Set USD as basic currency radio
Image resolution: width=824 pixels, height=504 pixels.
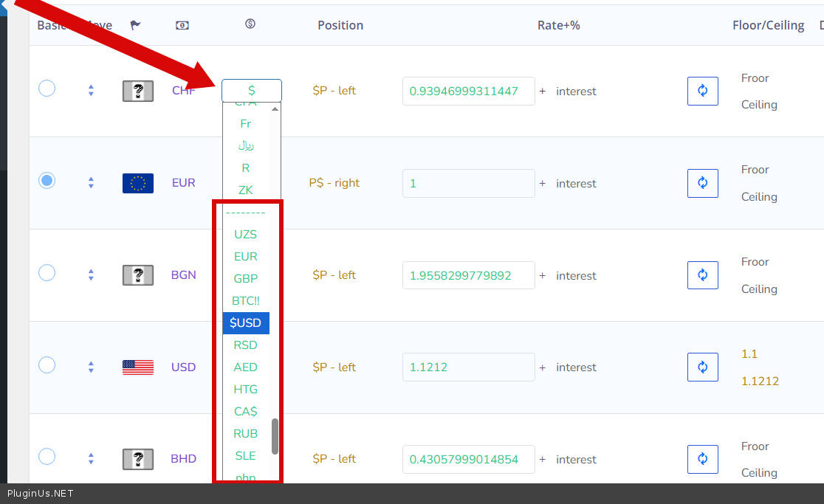(x=47, y=365)
